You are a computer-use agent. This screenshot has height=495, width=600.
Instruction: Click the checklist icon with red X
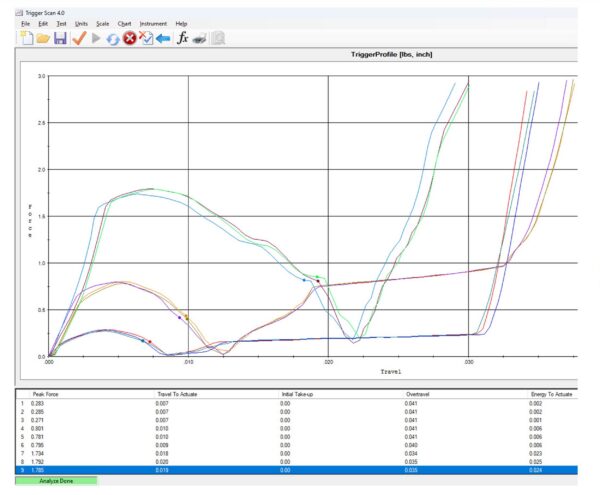pos(146,38)
